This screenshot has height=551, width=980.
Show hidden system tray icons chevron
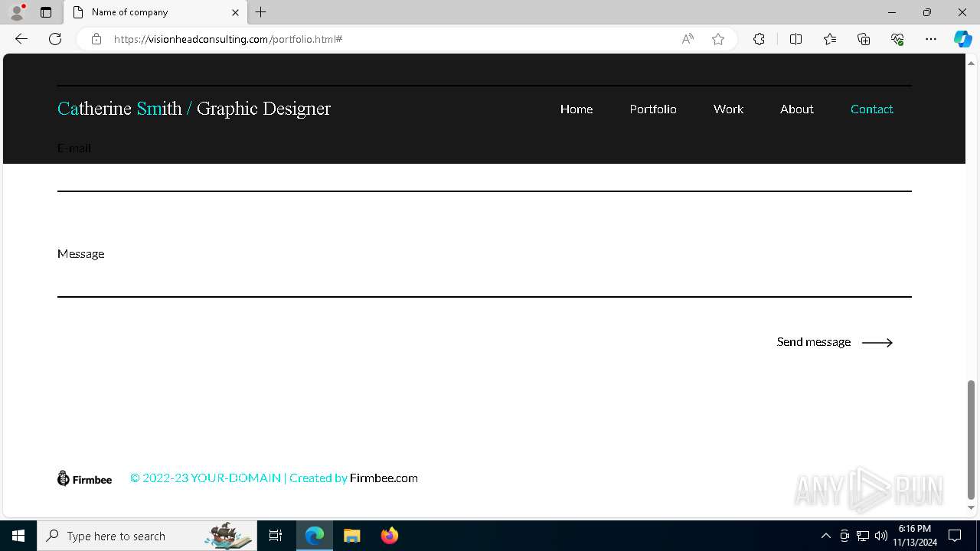825,536
